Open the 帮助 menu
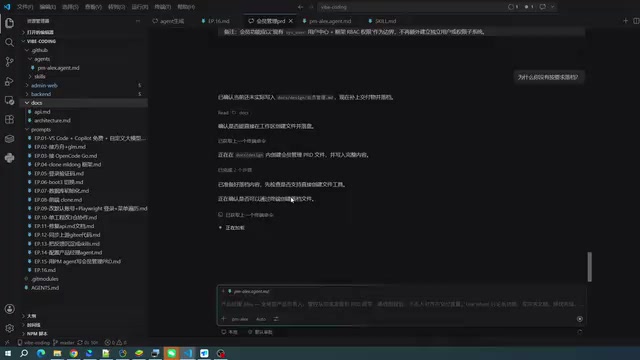Image resolution: width=640 pixels, height=360 pixels. (x=186, y=7)
